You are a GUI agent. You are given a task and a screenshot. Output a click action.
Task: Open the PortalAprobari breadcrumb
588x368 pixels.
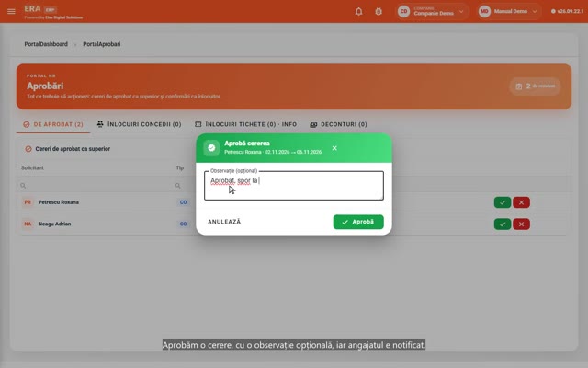click(102, 44)
